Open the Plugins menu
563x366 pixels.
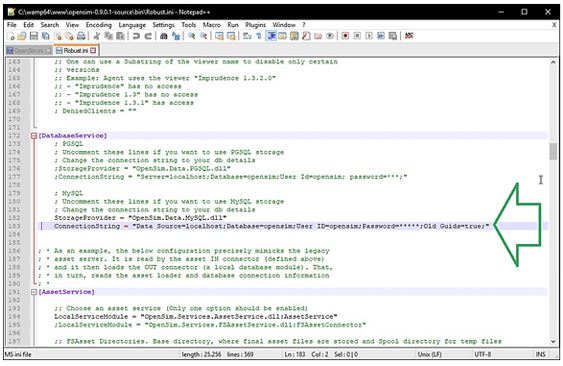click(x=255, y=25)
